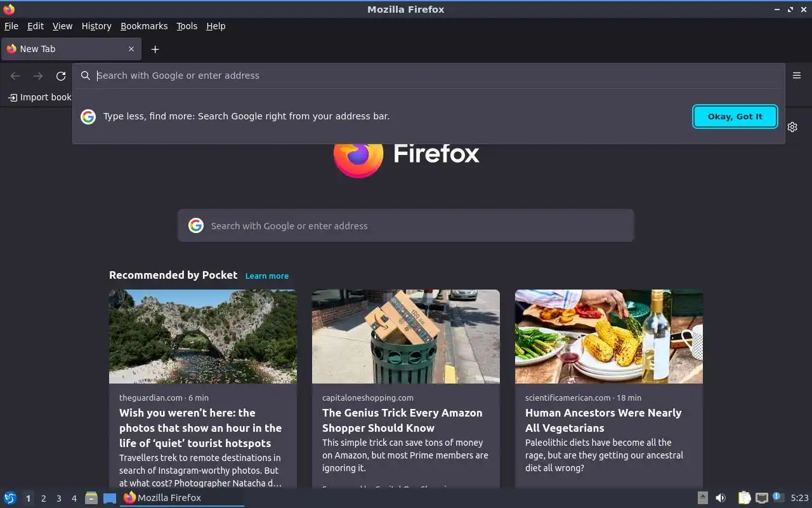Open the desktop start menu icon
This screenshot has width=812, height=508.
[x=10, y=498]
